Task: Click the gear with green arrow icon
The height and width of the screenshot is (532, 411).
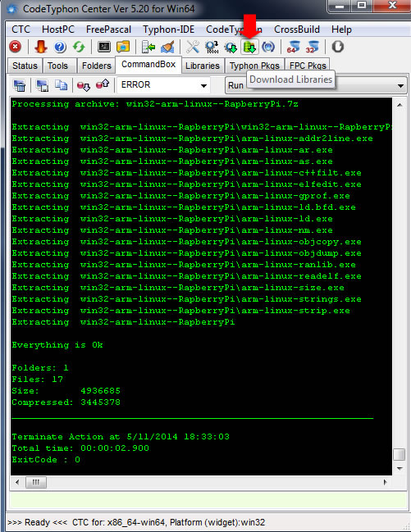Action: (231, 47)
